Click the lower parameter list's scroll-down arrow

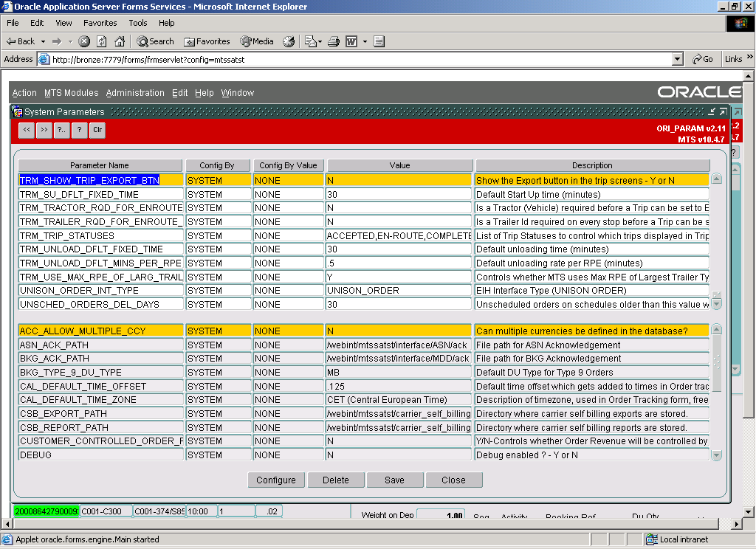[x=717, y=455]
